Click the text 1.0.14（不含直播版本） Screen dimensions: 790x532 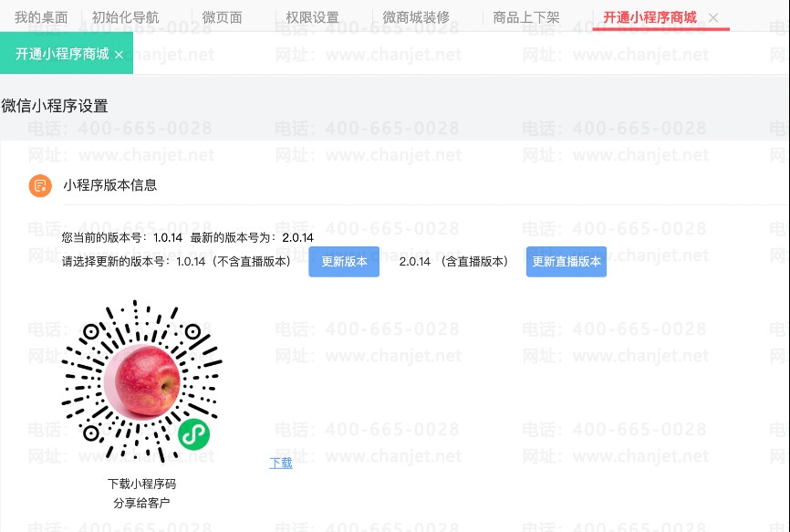234,262
